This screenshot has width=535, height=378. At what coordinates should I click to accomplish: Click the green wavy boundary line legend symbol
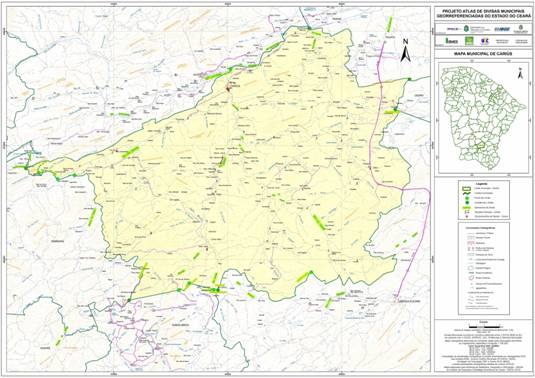(467, 193)
